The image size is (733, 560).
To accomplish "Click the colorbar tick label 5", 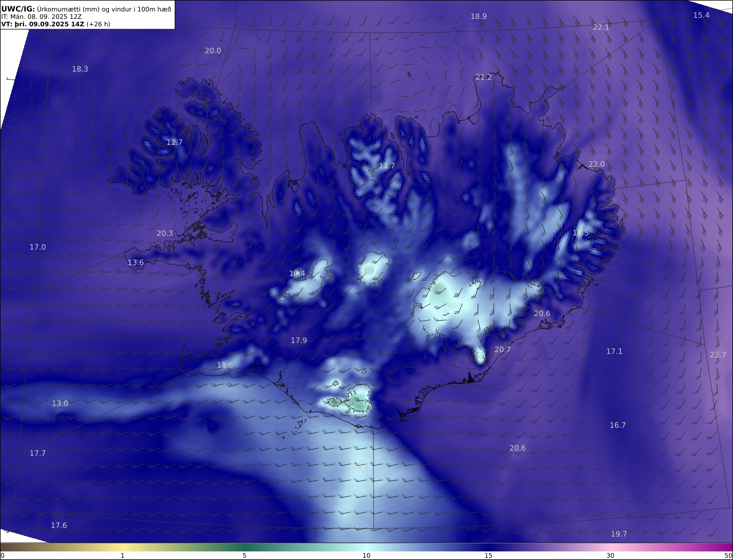I will [x=245, y=555].
